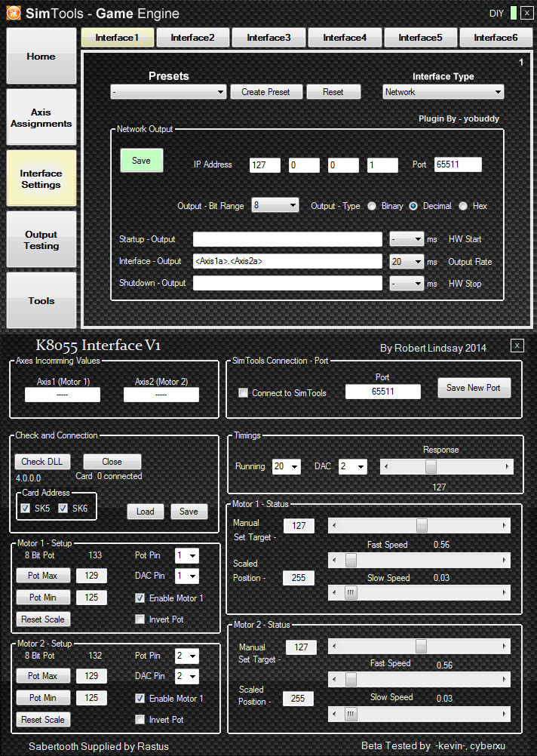The height and width of the screenshot is (756, 537).
Task: Click the Motor 2 Slow Speed slider handle
Action: (x=351, y=714)
